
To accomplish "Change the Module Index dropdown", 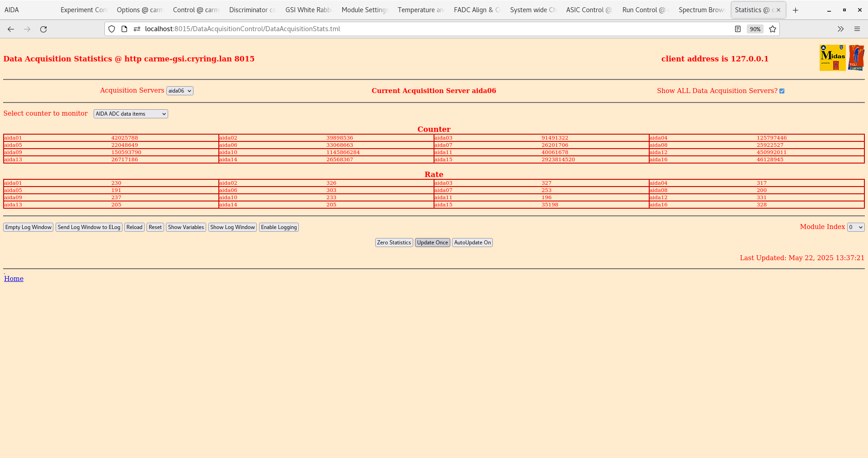I will 855,227.
